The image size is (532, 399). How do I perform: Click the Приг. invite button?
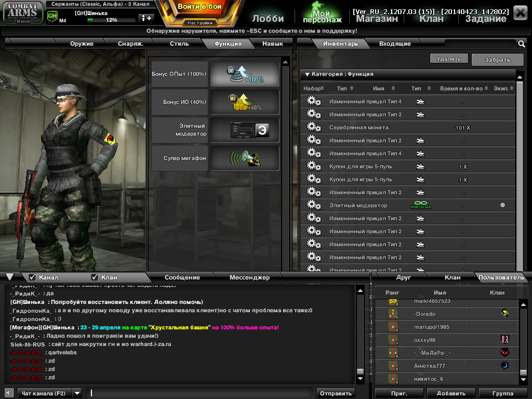click(x=400, y=393)
